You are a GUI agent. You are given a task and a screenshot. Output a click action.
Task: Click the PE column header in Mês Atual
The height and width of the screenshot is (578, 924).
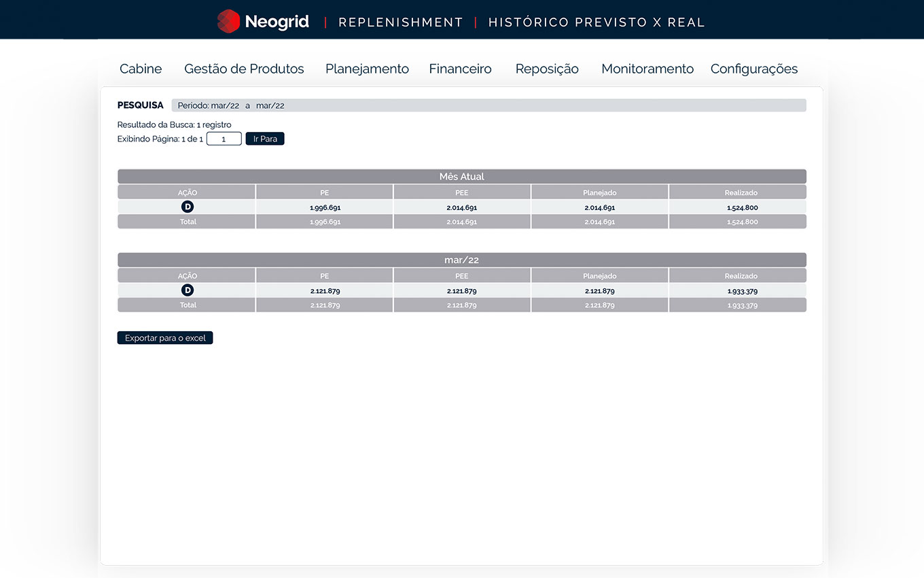(x=324, y=192)
